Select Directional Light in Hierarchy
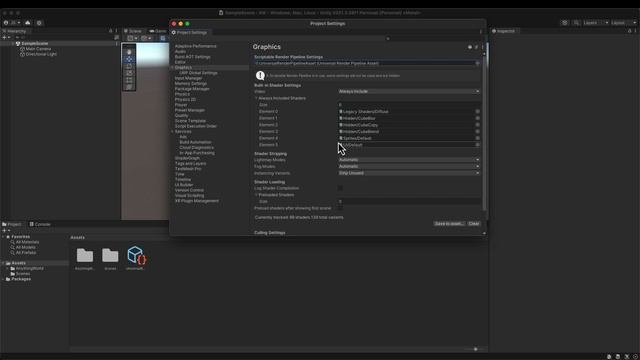The width and height of the screenshot is (640, 360). [41, 54]
